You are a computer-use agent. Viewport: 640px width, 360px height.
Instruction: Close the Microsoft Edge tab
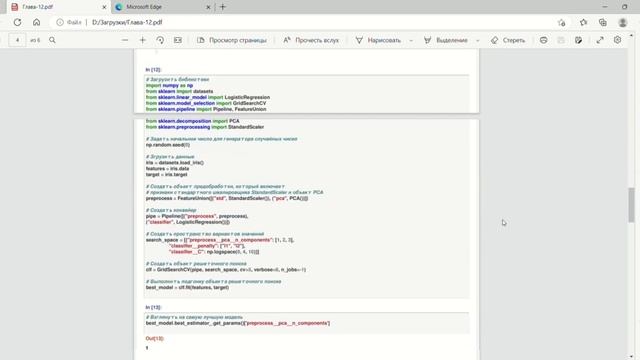(208, 7)
